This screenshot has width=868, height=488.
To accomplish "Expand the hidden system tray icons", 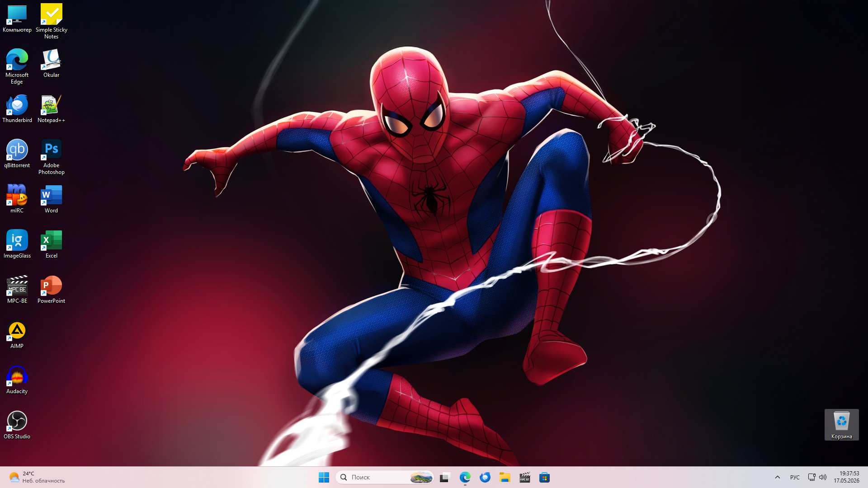I will point(778,477).
